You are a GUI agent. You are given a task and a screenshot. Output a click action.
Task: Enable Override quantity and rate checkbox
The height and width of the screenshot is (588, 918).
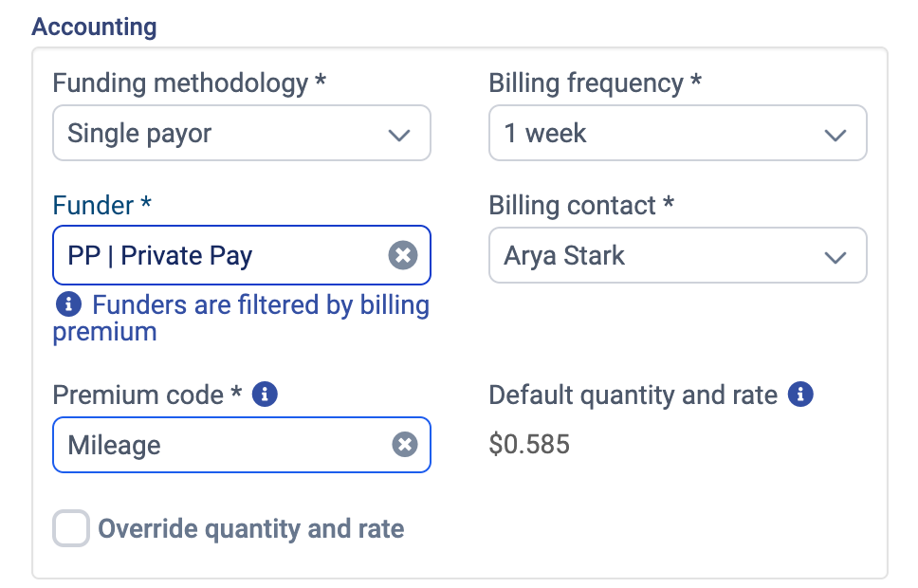click(x=71, y=528)
